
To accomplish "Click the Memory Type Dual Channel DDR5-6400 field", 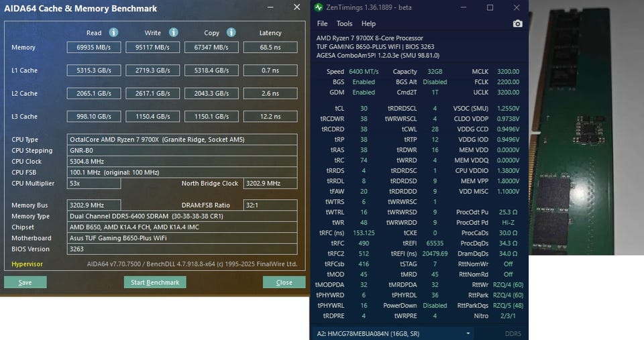I will point(182,216).
